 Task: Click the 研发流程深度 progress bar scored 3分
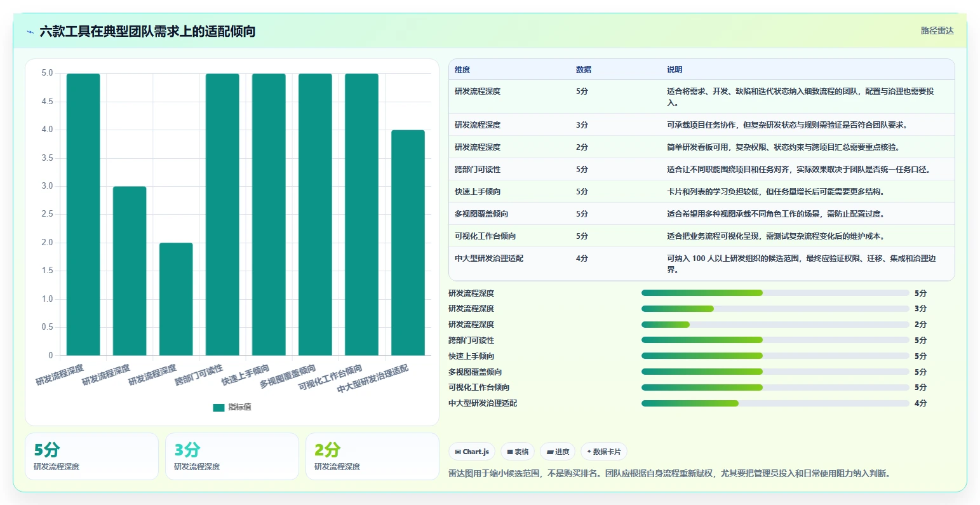[x=775, y=309]
